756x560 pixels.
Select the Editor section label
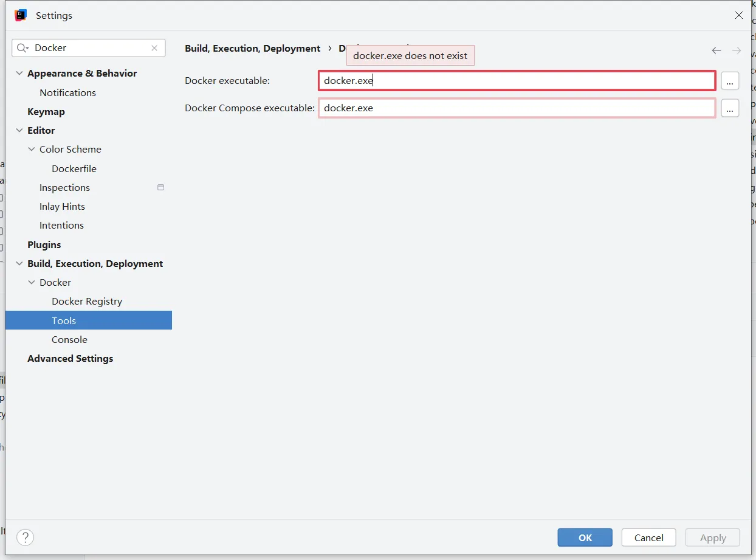[x=41, y=130]
